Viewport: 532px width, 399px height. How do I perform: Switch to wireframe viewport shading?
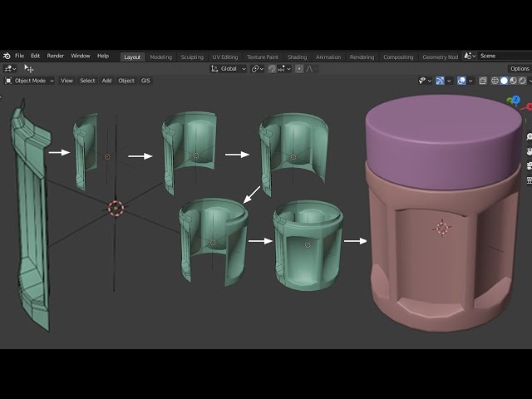click(x=495, y=81)
